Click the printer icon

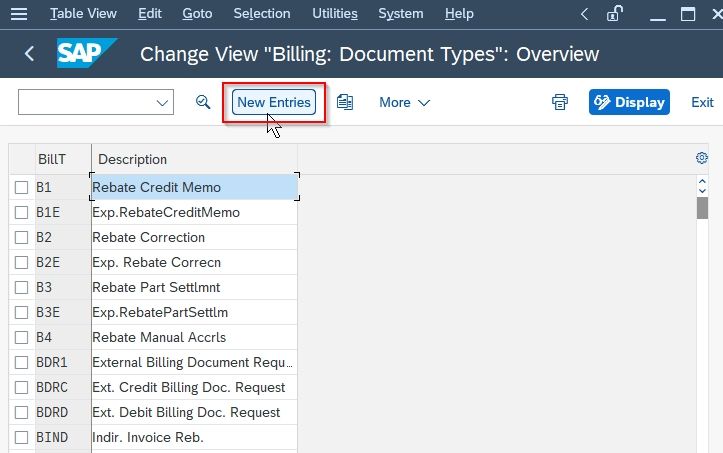click(x=560, y=102)
